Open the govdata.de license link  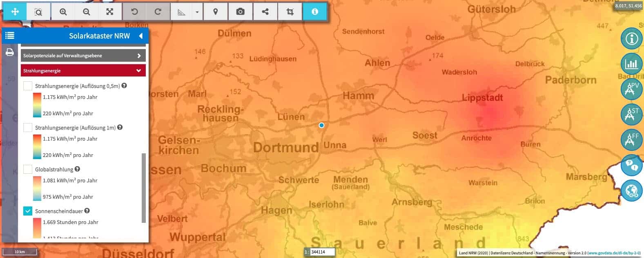(x=614, y=253)
